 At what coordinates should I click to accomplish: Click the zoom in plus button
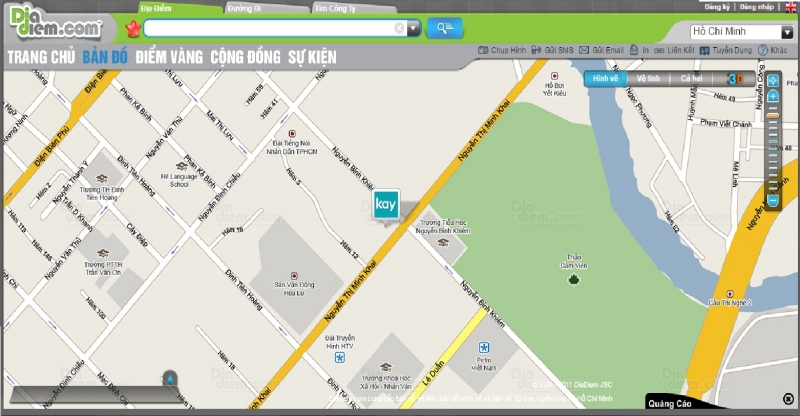pyautogui.click(x=773, y=96)
